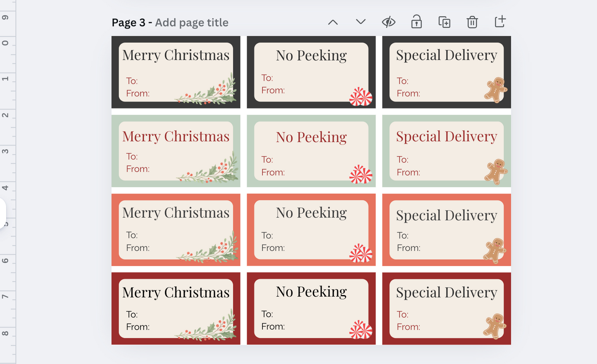Click the From: text on green Special Delivery tag
The height and width of the screenshot is (364, 597).
coord(408,172)
